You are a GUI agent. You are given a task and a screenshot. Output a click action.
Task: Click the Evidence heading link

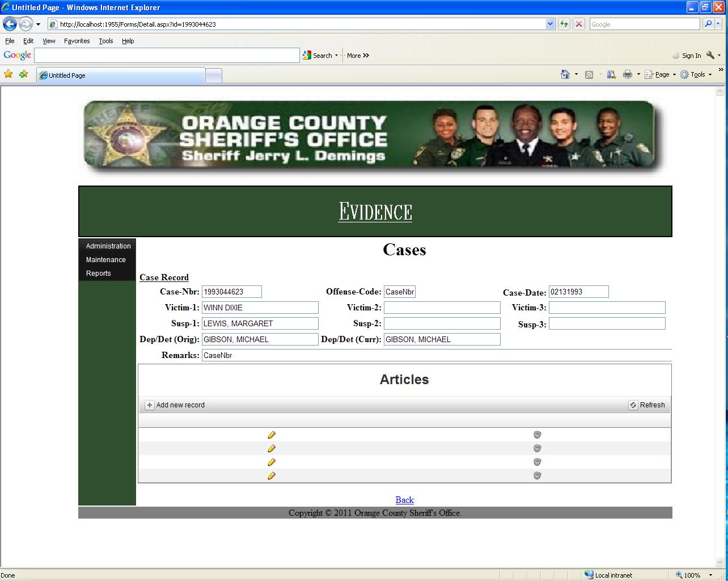375,212
